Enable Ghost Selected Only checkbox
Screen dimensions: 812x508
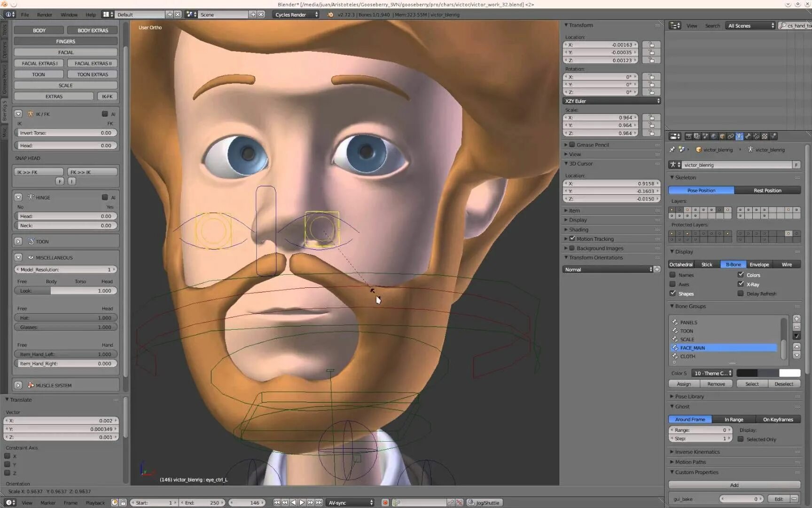point(741,439)
